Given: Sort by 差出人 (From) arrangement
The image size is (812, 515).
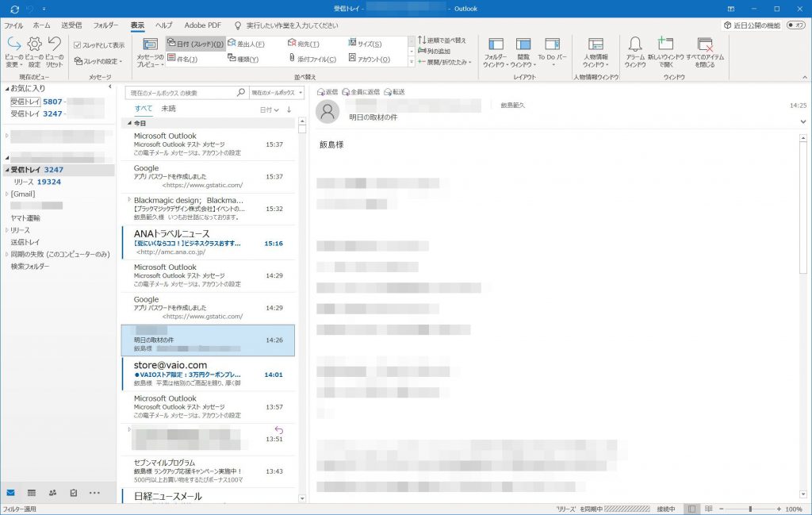Looking at the screenshot, I should point(247,44).
